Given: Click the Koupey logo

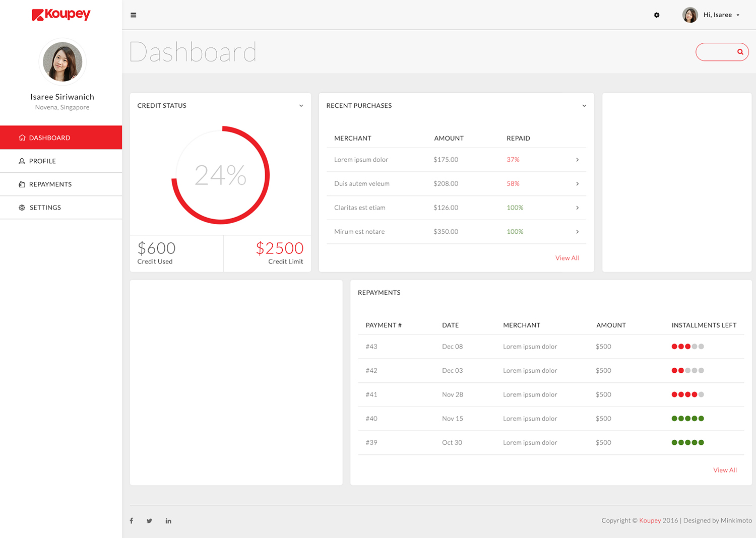Looking at the screenshot, I should [x=61, y=15].
